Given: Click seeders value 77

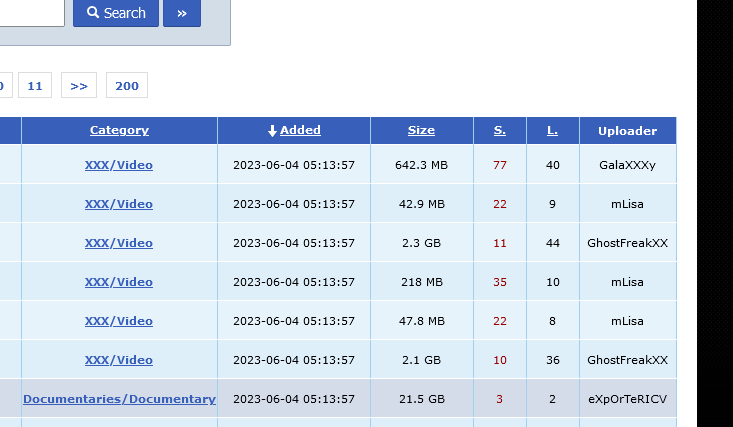Looking at the screenshot, I should coord(500,165).
